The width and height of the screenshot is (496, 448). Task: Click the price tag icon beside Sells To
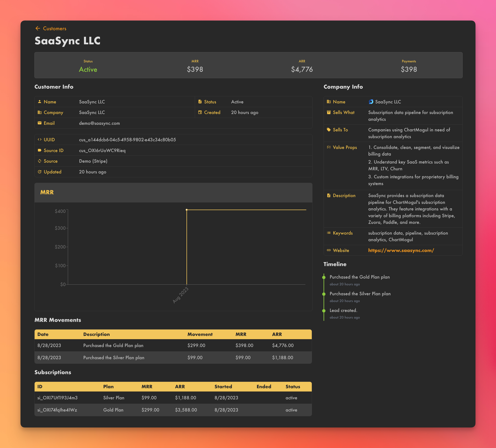coord(329,130)
